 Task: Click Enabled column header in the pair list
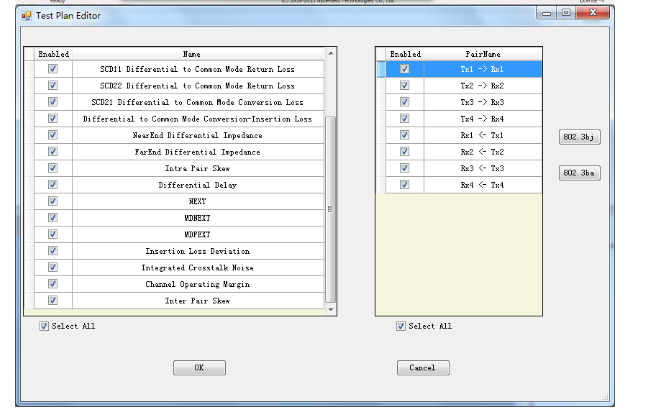pos(405,54)
